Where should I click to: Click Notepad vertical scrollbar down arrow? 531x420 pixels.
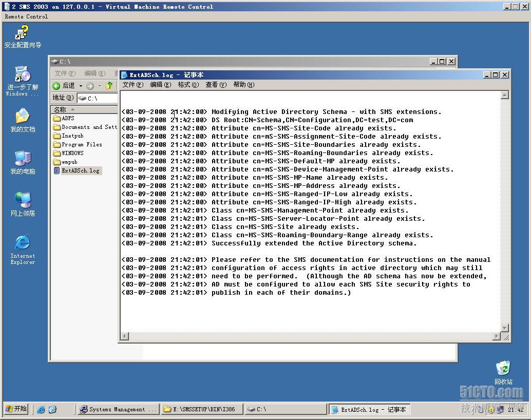[505, 328]
